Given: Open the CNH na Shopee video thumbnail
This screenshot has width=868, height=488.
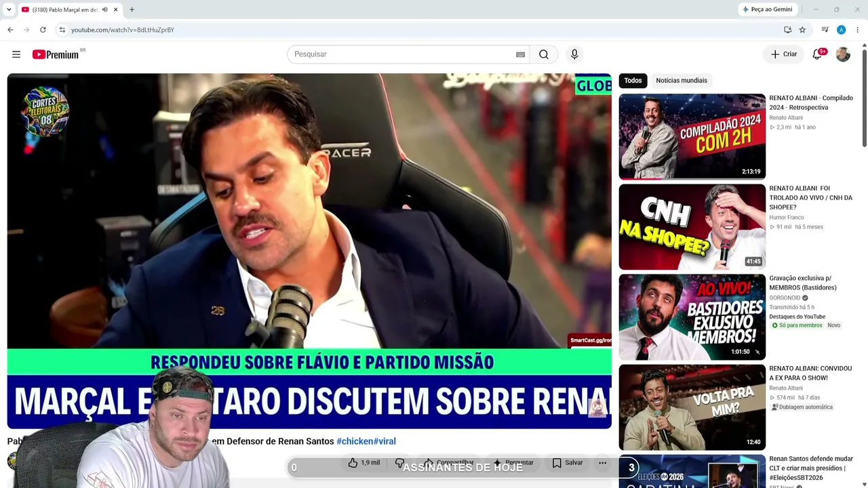Looking at the screenshot, I should click(692, 227).
